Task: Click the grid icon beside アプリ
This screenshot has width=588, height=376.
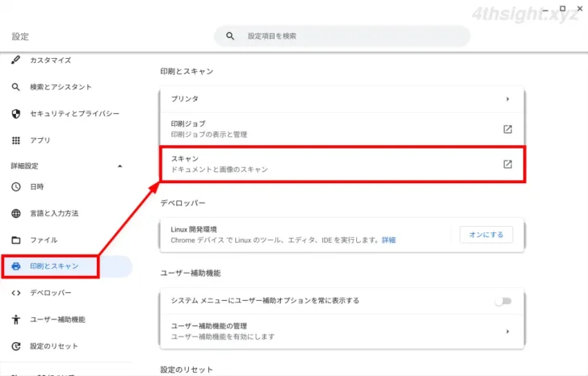Action: 16,140
